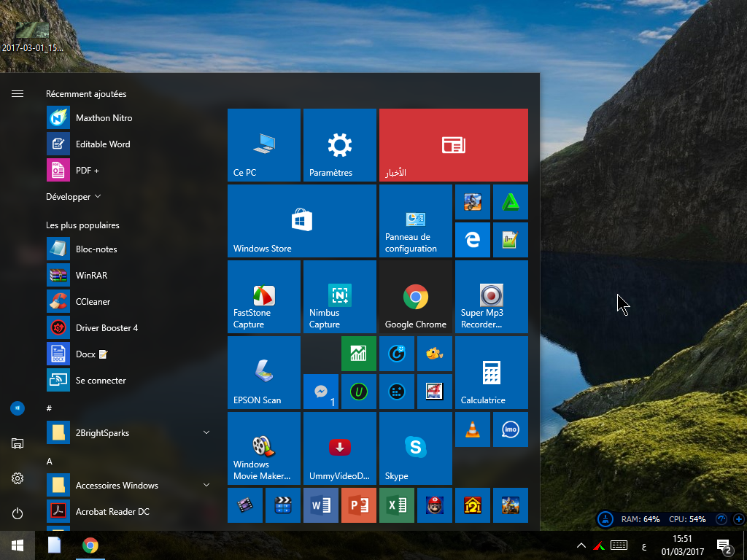Open the document icon on taskbar

tap(54, 545)
